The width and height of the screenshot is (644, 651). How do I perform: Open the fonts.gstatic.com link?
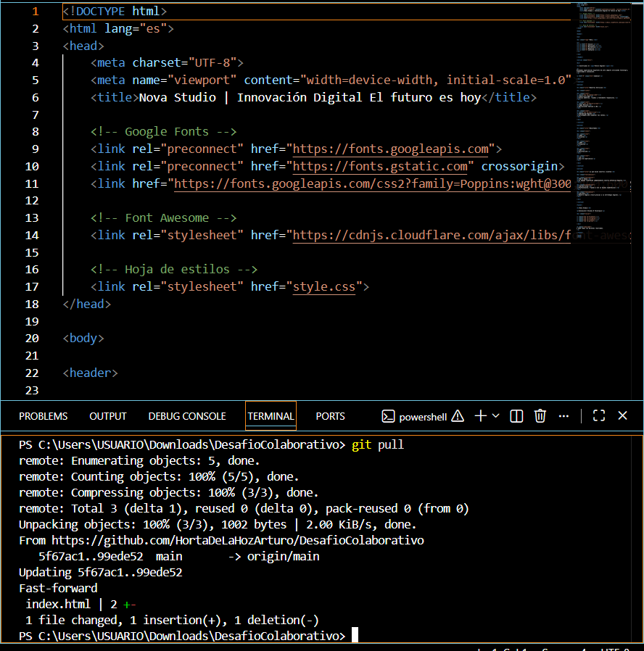(x=380, y=167)
